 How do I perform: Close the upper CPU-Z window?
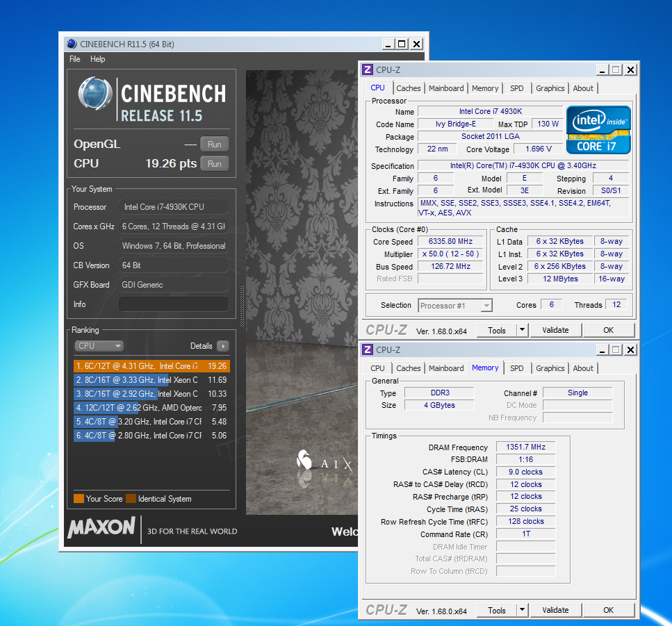point(630,70)
